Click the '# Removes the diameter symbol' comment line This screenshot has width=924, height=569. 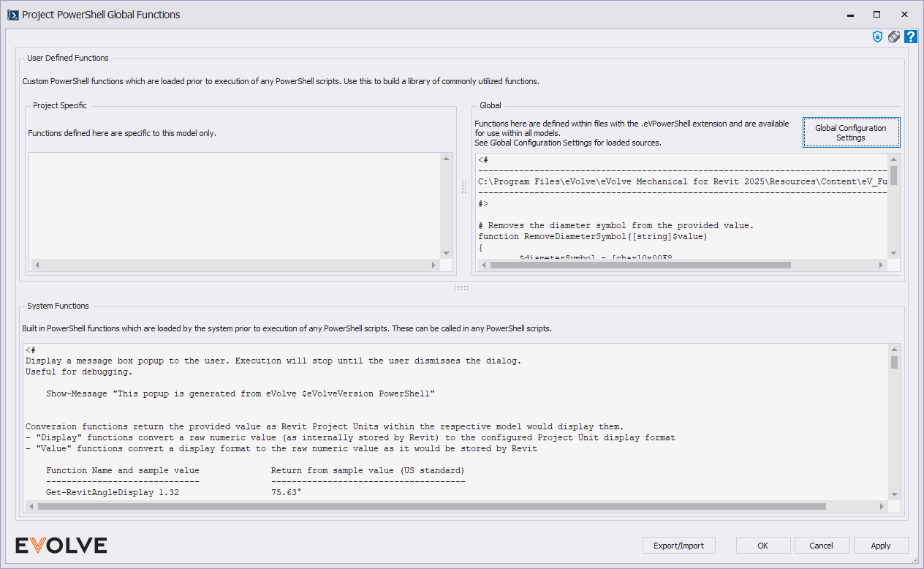click(x=616, y=225)
